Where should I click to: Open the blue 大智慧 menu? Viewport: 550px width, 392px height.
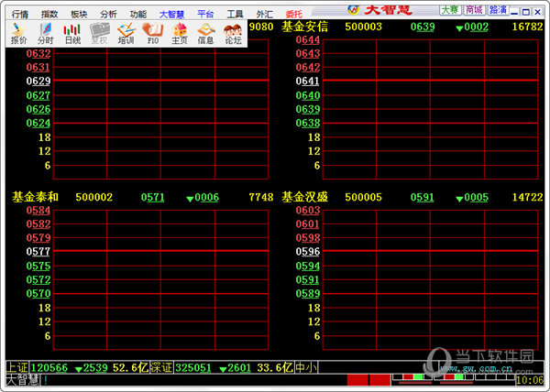[172, 14]
